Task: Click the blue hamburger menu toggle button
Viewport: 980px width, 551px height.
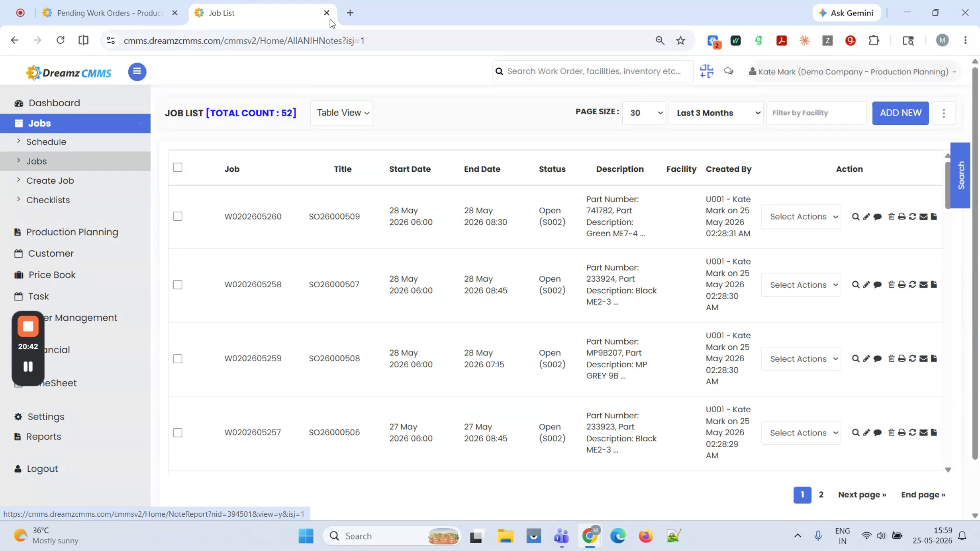Action: coord(137,72)
